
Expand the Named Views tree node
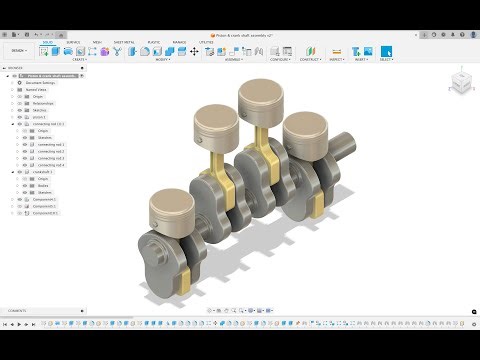pyautogui.click(x=13, y=90)
